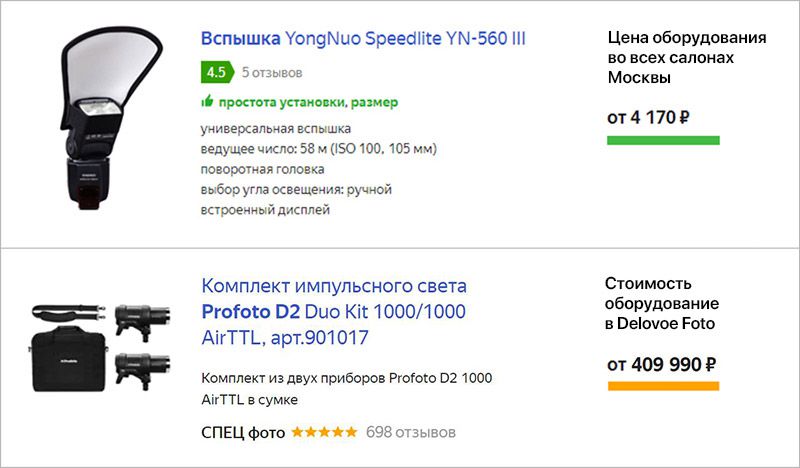Click the Цена оборудования во всех салонах text
Viewport: 800px width, 468px height.
click(687, 58)
